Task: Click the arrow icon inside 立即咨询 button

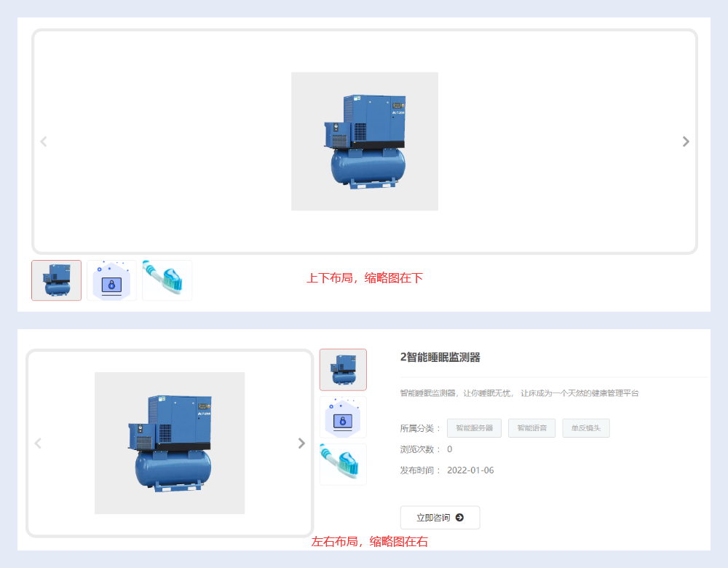Action: pos(459,518)
